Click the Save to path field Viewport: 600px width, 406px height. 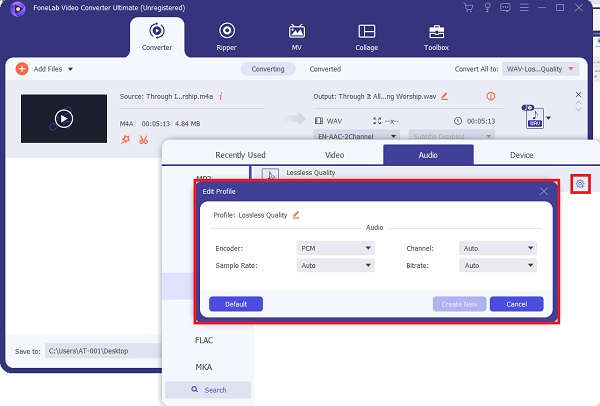pyautogui.click(x=103, y=351)
